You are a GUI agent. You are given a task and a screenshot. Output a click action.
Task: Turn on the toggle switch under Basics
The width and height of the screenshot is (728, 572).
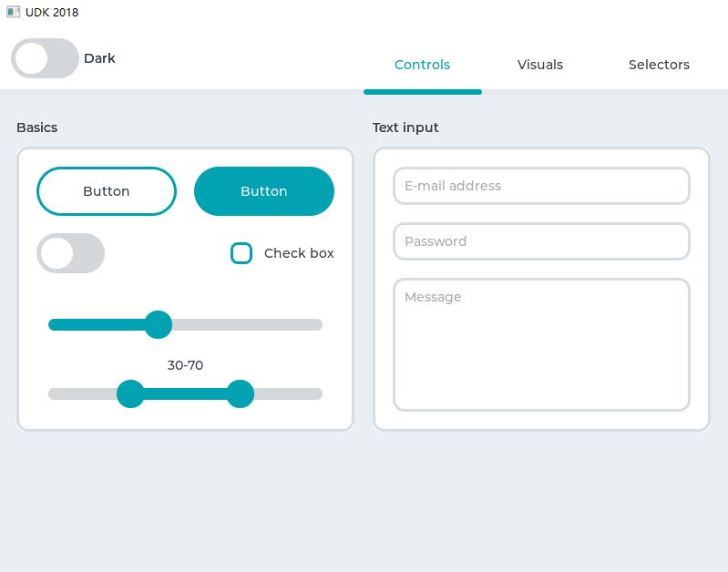click(70, 253)
